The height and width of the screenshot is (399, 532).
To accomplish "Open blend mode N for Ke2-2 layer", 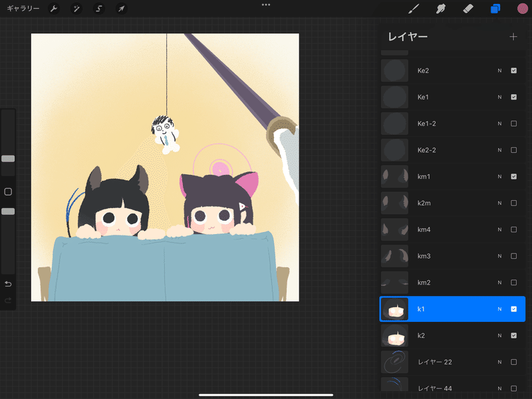I will click(499, 150).
